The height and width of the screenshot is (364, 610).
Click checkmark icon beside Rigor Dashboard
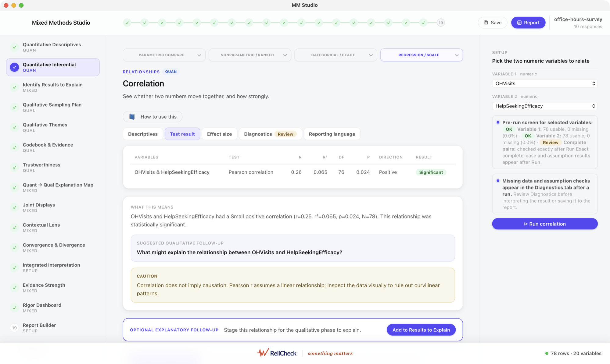[x=14, y=308]
